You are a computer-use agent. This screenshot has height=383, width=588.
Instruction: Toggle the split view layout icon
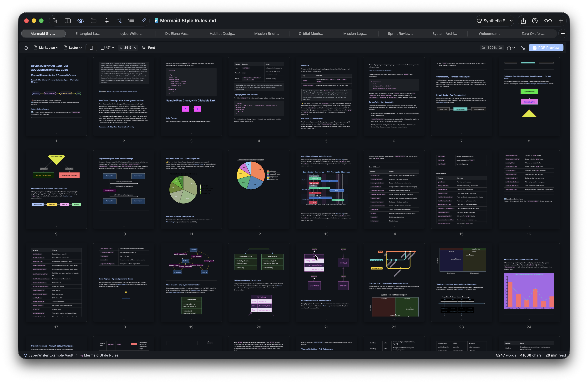click(x=67, y=21)
